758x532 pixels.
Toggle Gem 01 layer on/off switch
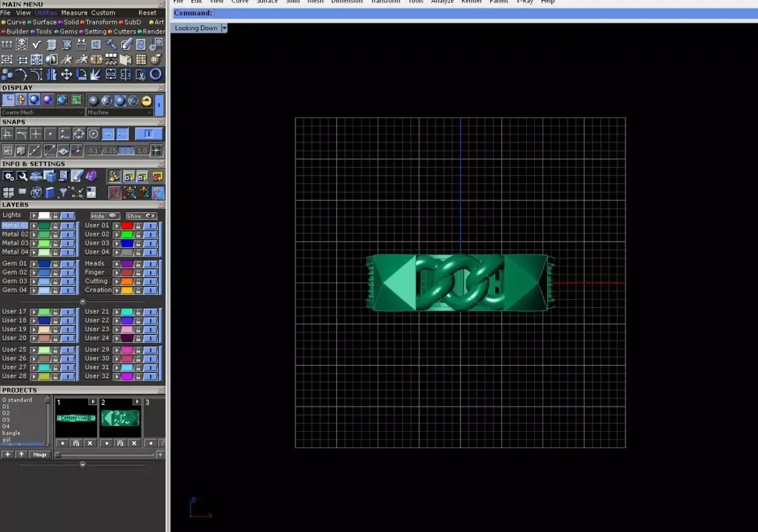tap(68, 264)
